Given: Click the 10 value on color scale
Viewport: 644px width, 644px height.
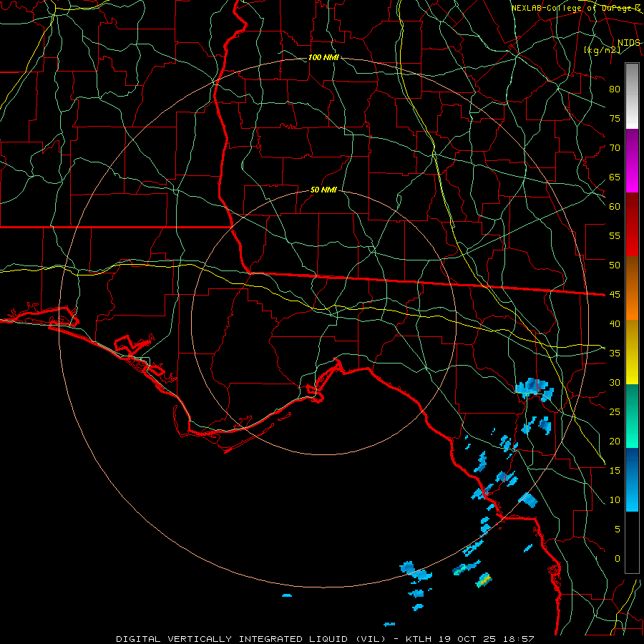Looking at the screenshot, I should click(x=615, y=500).
